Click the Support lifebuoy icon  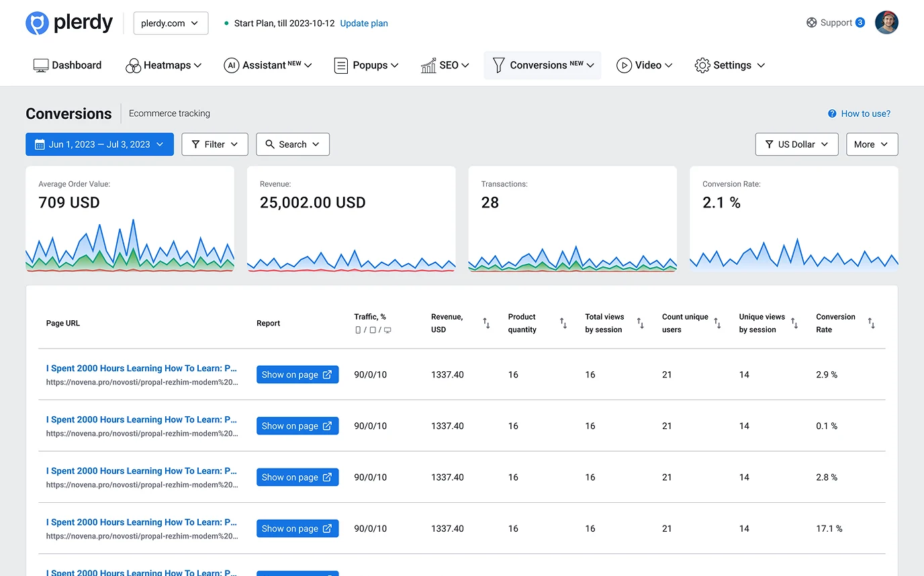point(812,23)
